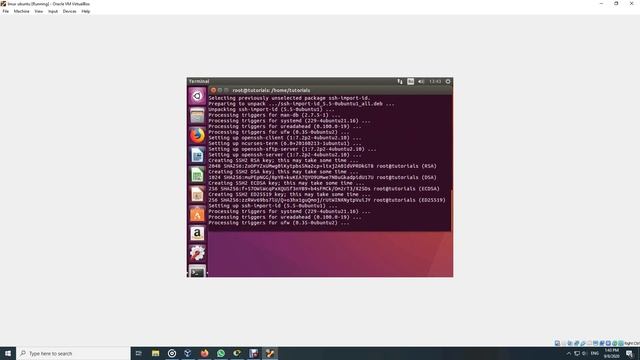Close the root@tutorials terminal window
Screen dimensions: 640x360
(213, 90)
